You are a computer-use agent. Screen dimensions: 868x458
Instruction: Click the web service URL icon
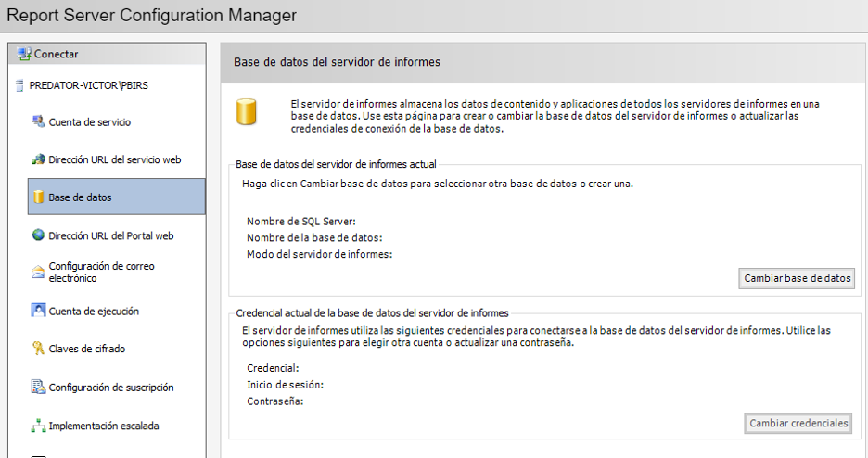(38, 159)
